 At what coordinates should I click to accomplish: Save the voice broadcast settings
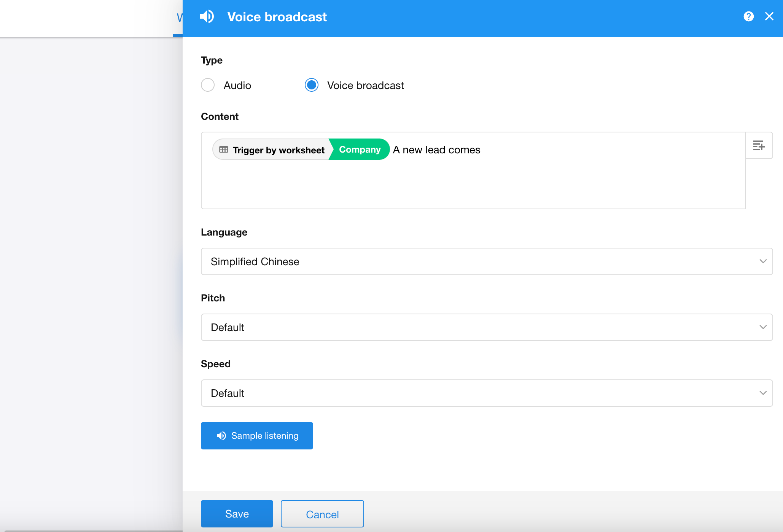(237, 514)
